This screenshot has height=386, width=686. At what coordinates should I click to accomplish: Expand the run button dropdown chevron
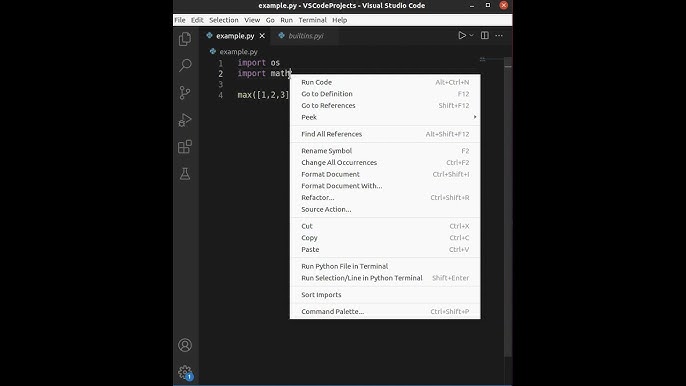(471, 35)
